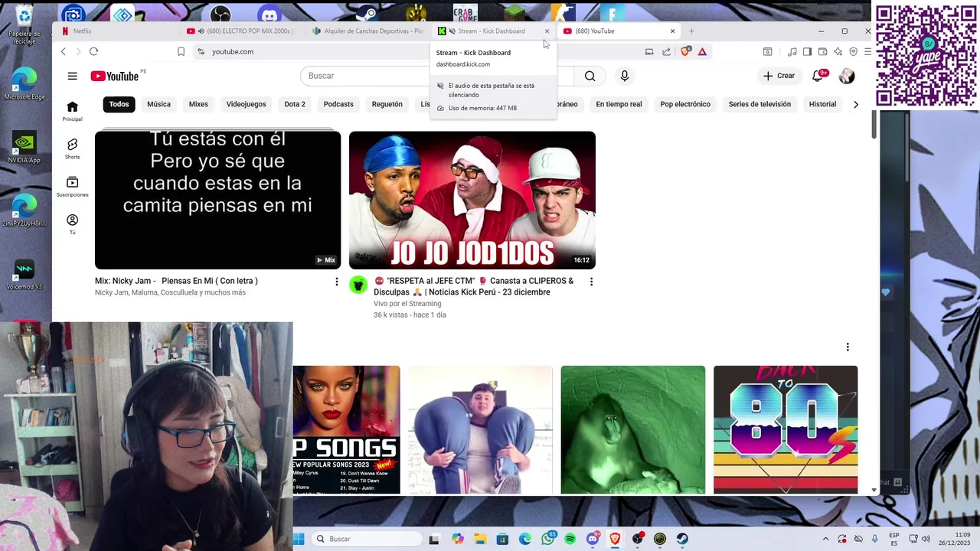Select the Historial chip
The height and width of the screenshot is (551, 980).
[x=822, y=104]
